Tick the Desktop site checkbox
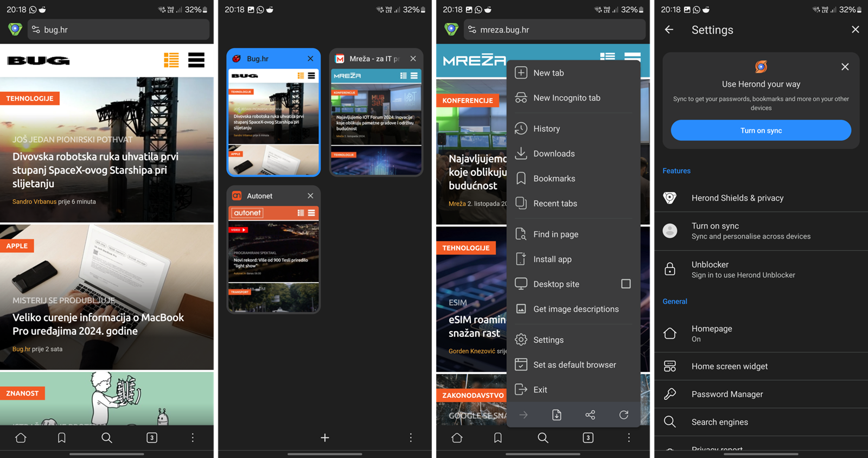 [x=626, y=284]
